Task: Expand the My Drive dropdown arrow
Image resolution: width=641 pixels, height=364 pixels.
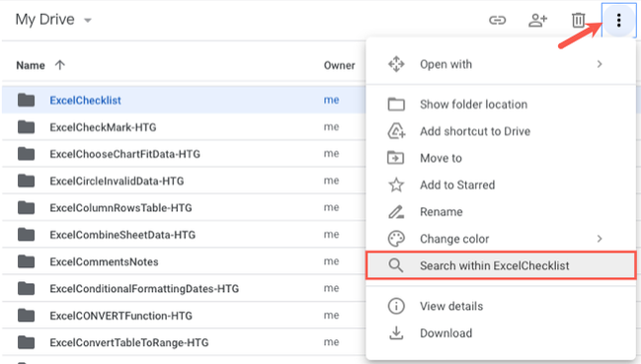Action: [x=88, y=20]
